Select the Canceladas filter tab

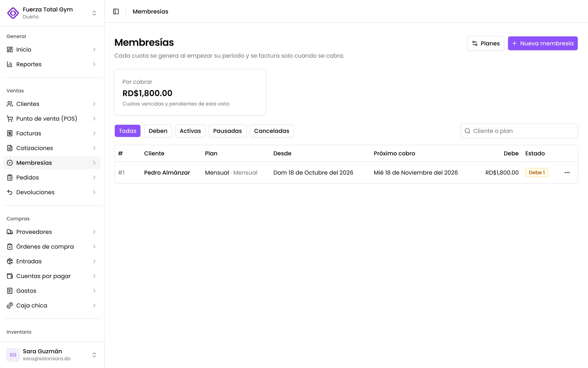[x=272, y=131]
